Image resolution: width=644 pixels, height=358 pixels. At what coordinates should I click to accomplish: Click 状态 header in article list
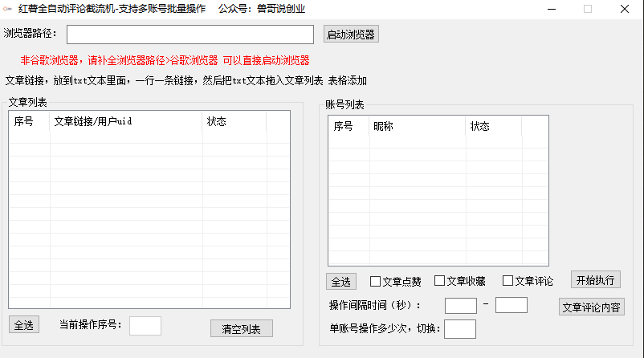(234, 121)
